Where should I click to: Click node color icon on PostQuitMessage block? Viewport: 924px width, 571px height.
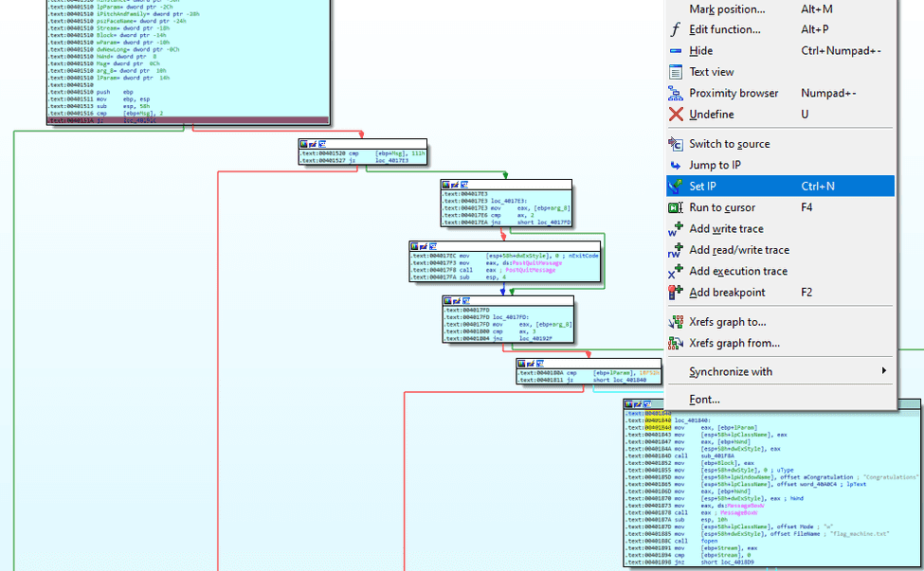(414, 246)
